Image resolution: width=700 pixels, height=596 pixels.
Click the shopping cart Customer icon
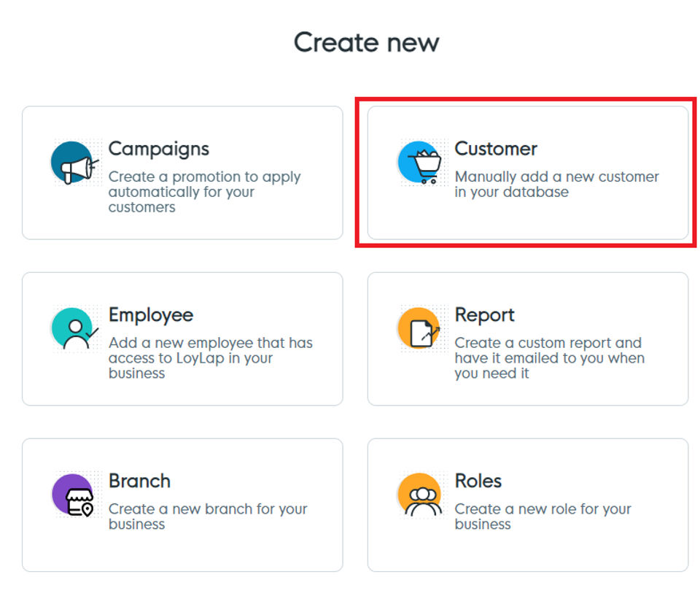pyautogui.click(x=421, y=163)
